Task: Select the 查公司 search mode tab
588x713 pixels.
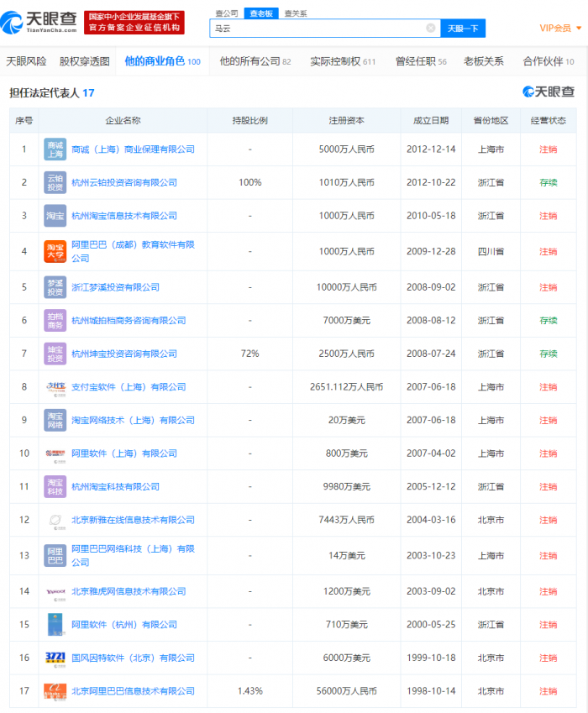Action: (226, 13)
